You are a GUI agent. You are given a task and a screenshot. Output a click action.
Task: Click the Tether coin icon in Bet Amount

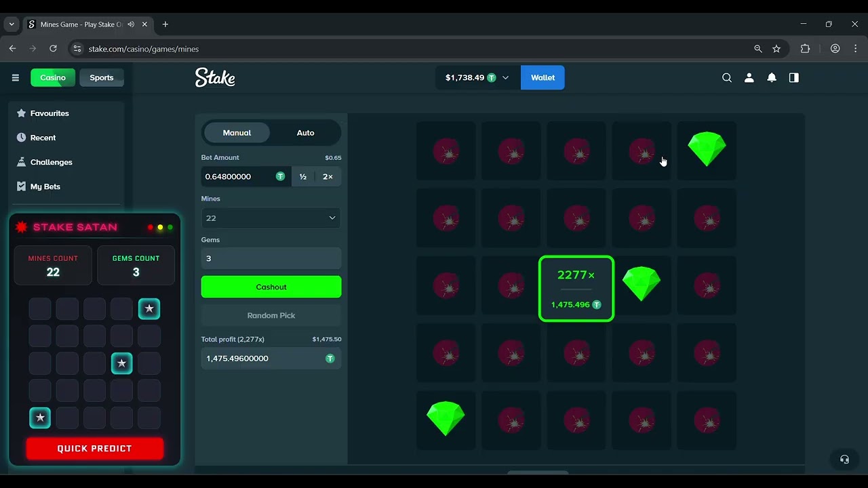[x=280, y=176]
